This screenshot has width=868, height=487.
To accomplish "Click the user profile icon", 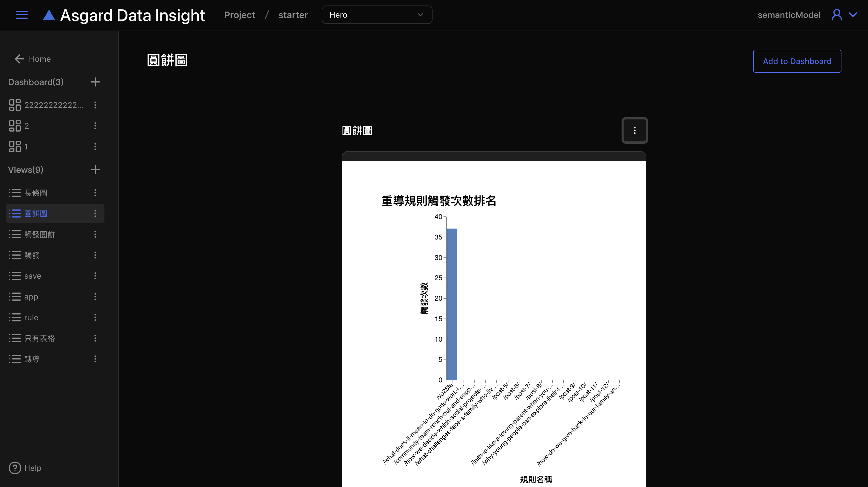I will tap(836, 15).
